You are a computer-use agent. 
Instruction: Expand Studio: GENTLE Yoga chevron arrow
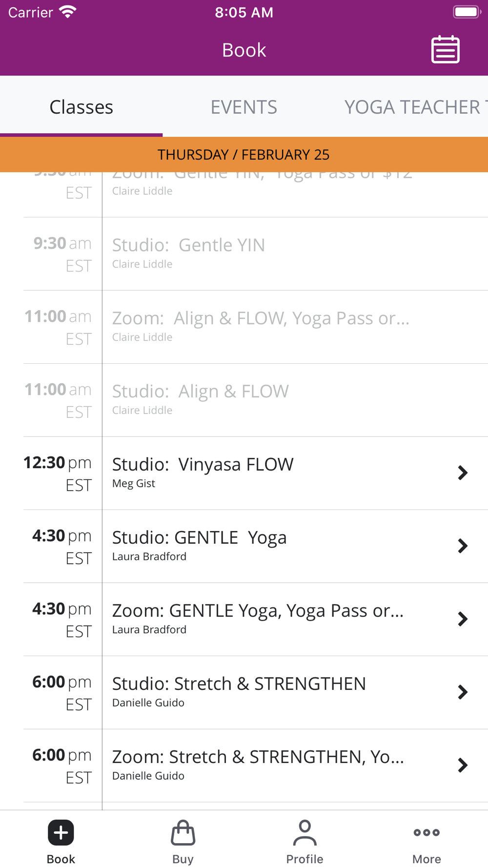click(x=463, y=546)
